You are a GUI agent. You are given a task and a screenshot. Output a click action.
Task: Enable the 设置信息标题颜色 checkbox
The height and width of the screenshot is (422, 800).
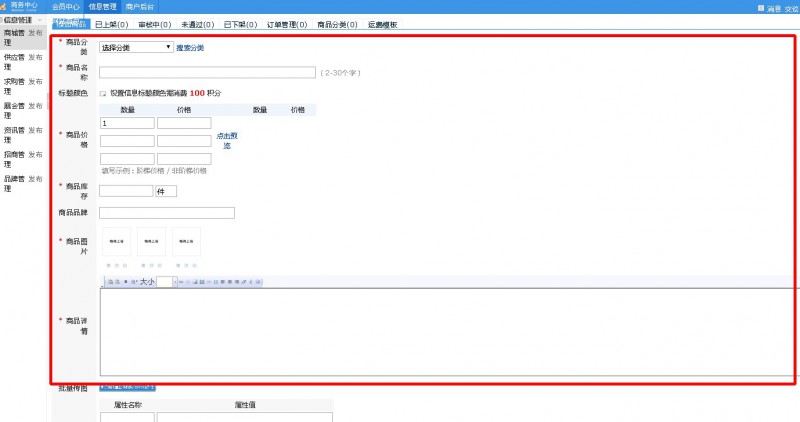[x=103, y=93]
